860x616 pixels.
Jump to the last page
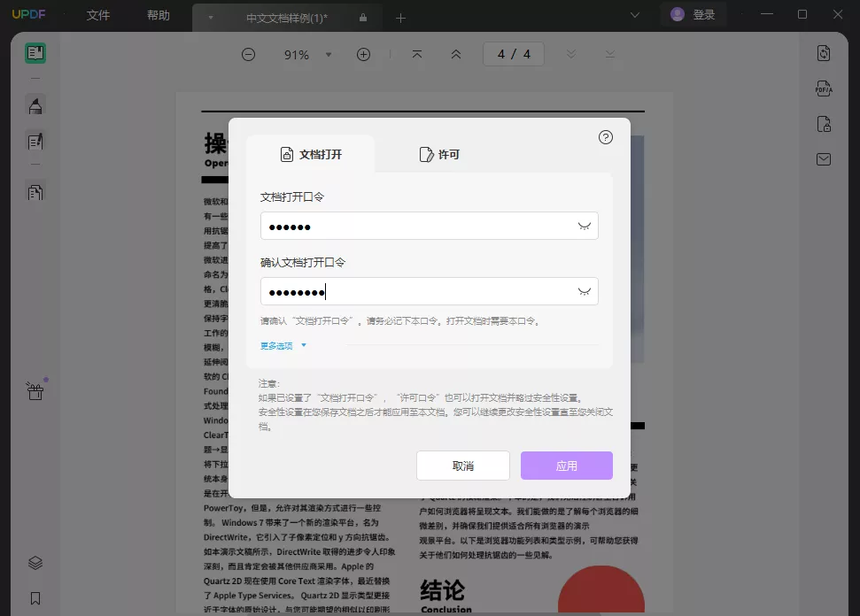[x=610, y=54]
